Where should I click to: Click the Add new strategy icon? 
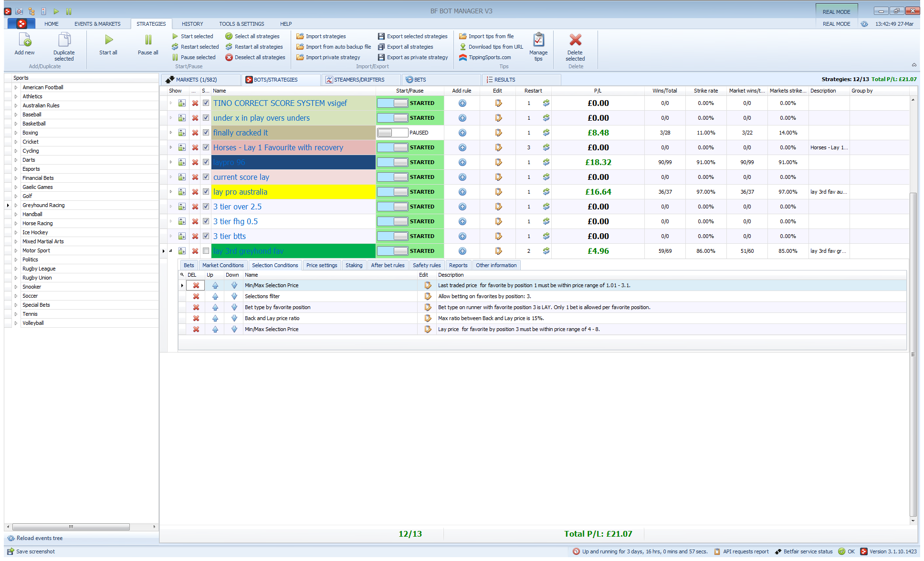(x=24, y=40)
